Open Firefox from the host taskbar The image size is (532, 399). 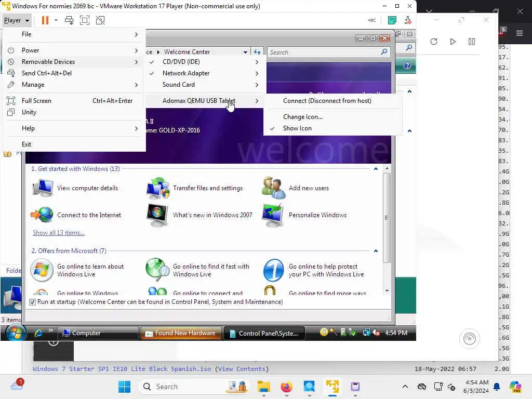click(x=286, y=387)
